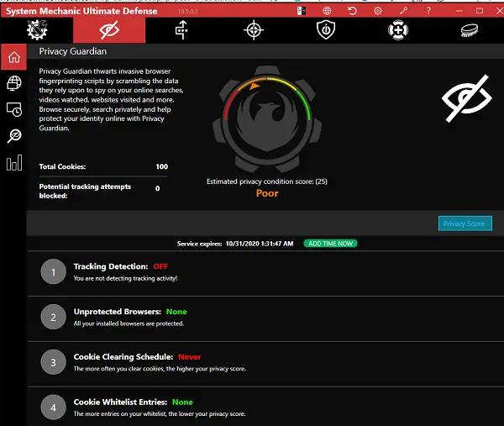Open step 2 Unprotected Browsers item
504x426 pixels.
(x=265, y=318)
